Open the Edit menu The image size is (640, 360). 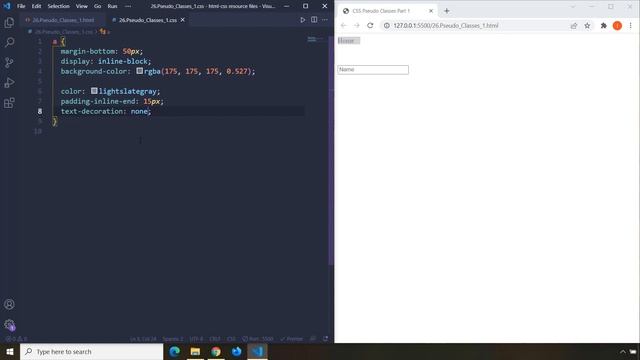[x=36, y=6]
